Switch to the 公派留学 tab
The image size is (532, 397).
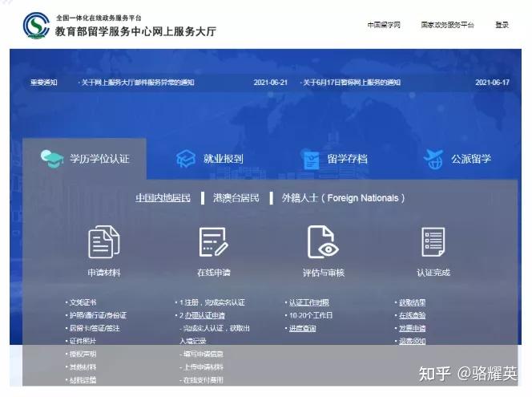[x=457, y=159]
